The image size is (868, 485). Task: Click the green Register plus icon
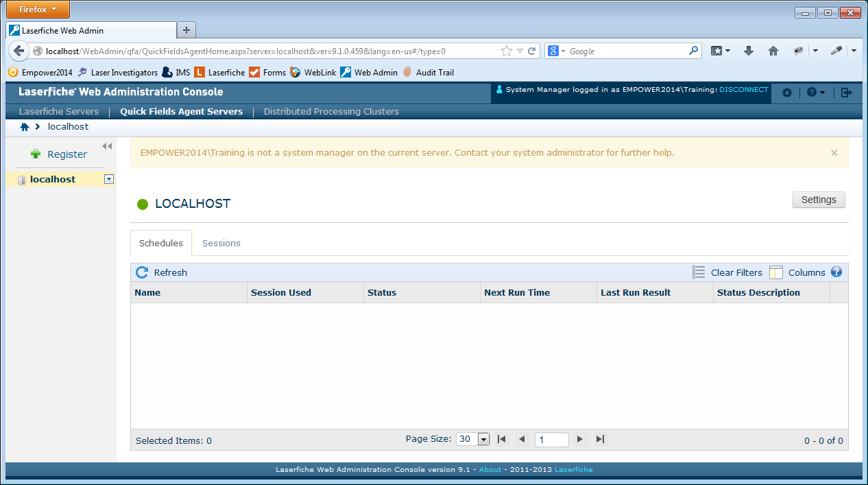click(36, 154)
